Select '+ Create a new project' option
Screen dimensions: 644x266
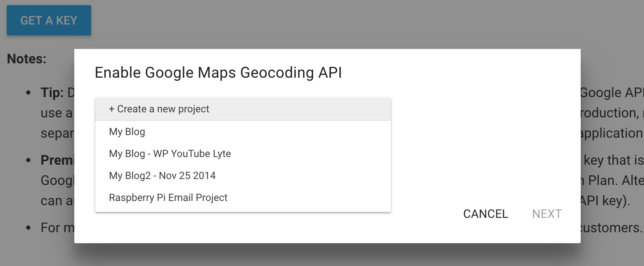click(243, 109)
